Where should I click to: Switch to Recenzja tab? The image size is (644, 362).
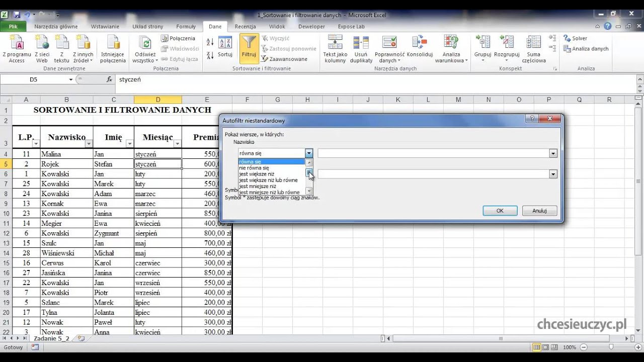(x=245, y=27)
